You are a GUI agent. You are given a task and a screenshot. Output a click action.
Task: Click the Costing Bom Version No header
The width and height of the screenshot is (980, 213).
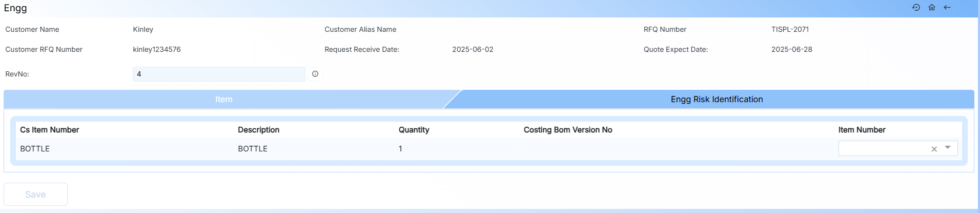click(567, 130)
